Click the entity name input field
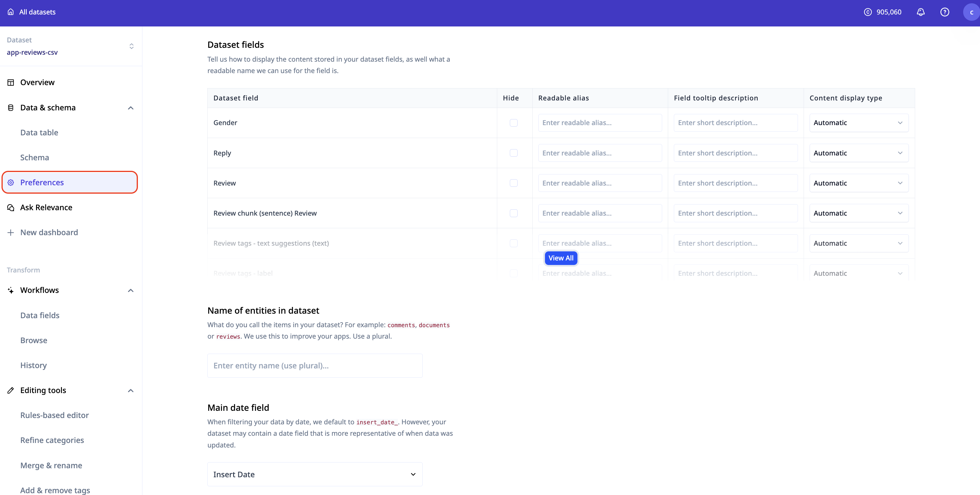This screenshot has width=980, height=495. coord(315,366)
